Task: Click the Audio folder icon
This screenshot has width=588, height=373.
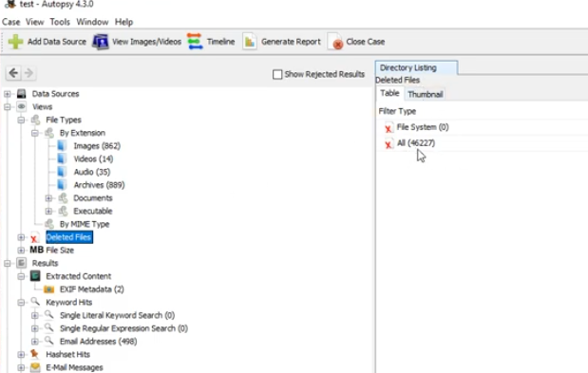Action: coord(63,172)
